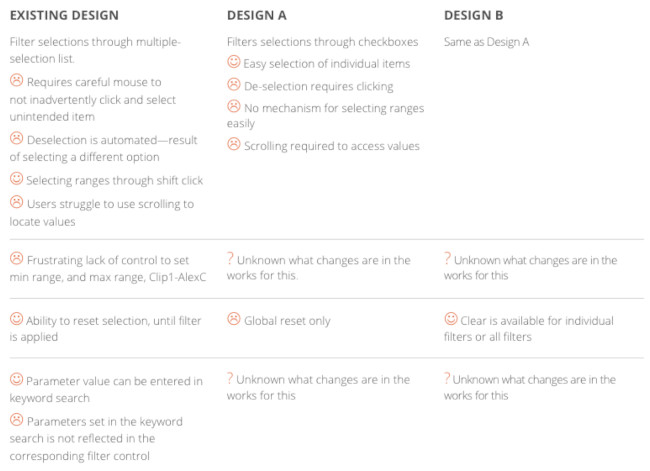The width and height of the screenshot is (650, 471).
Task: Click the happy face by "Ability to reset selection"
Action: pos(16,319)
